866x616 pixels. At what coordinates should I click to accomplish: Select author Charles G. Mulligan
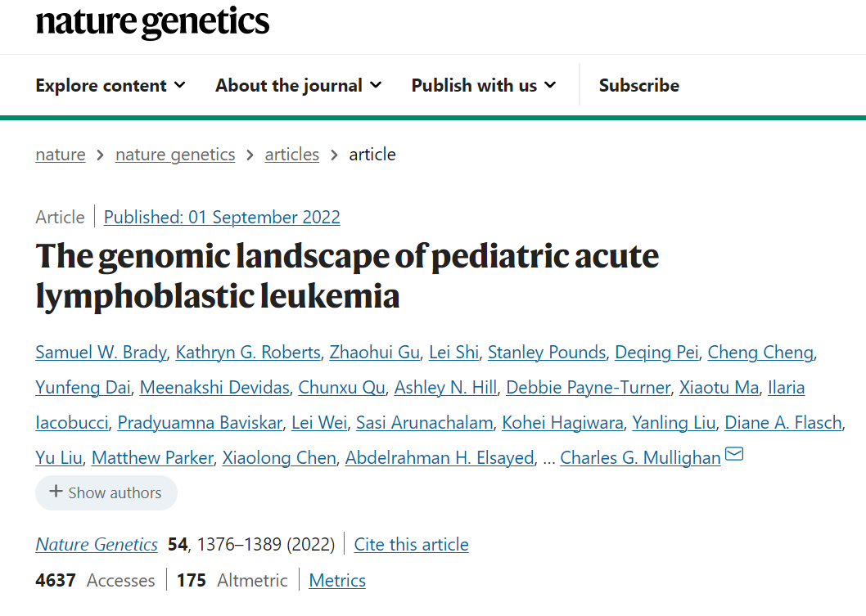click(x=640, y=457)
